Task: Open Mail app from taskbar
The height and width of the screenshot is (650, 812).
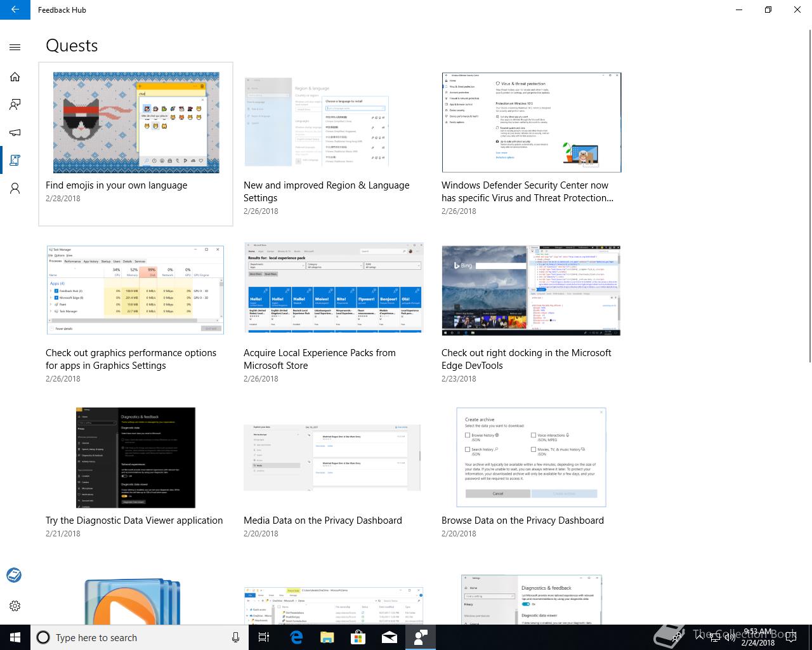Action: coord(390,637)
